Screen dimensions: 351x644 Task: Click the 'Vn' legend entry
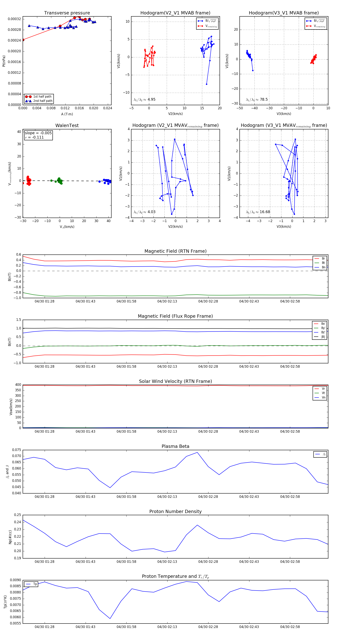pos(320,398)
